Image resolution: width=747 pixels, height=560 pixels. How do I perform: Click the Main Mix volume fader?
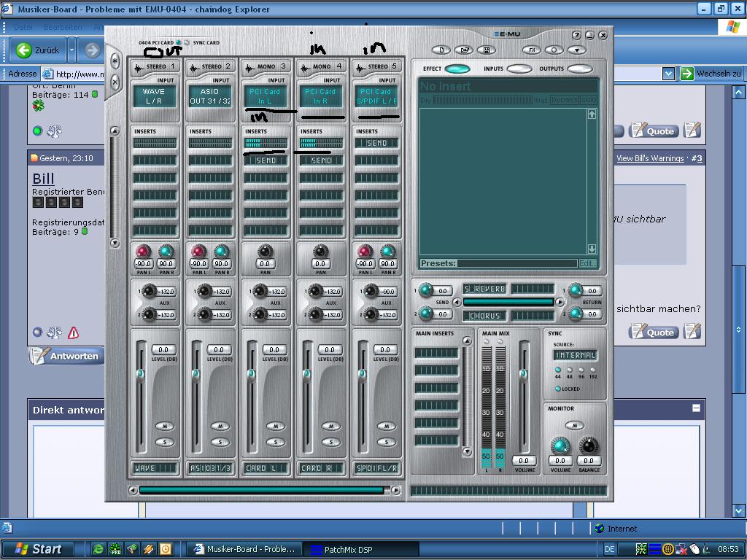tap(523, 374)
